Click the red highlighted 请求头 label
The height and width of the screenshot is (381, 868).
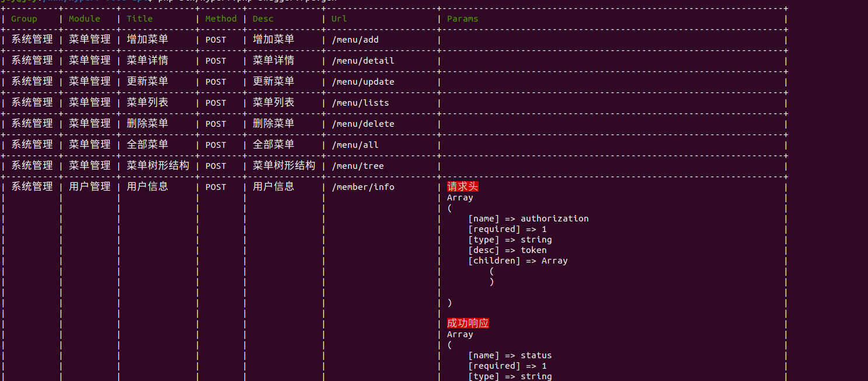pyautogui.click(x=462, y=186)
